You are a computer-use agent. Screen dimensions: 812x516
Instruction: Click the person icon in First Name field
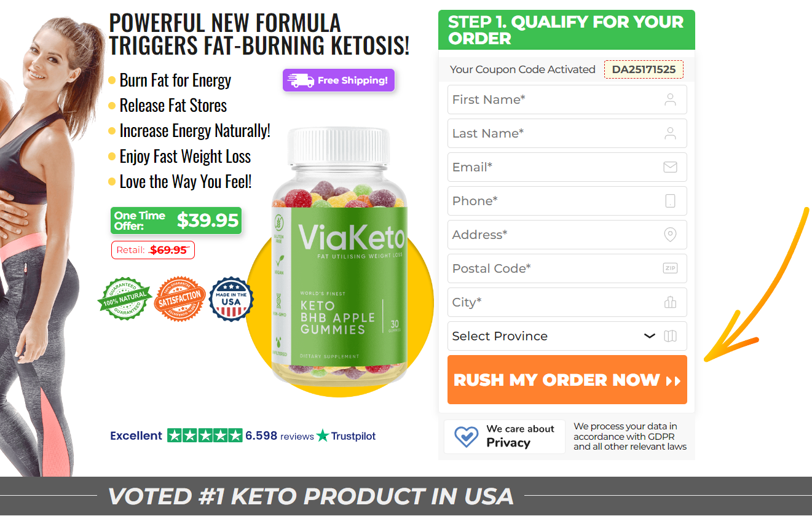point(670,100)
